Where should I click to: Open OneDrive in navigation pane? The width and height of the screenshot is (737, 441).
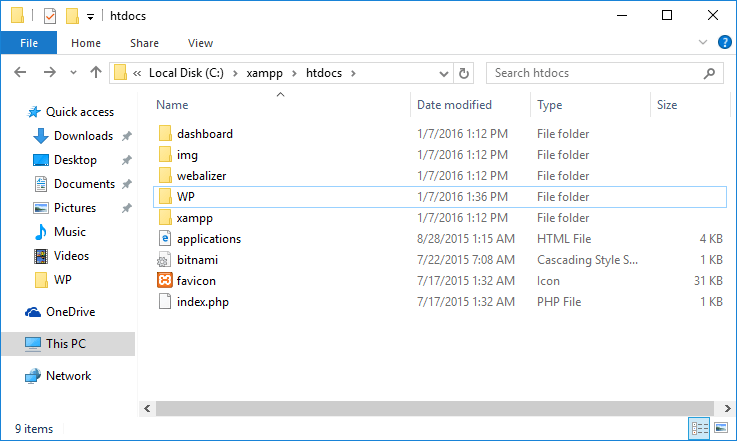[x=71, y=312]
